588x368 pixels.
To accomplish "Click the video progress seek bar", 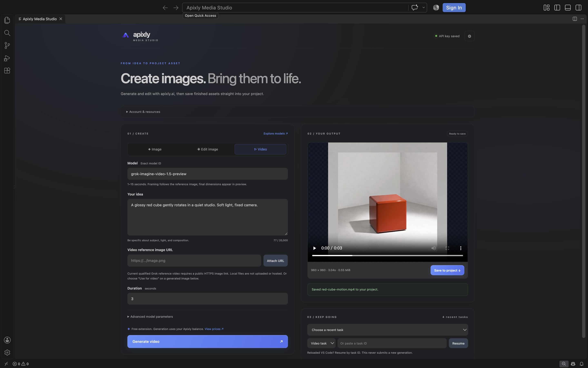I will [x=388, y=256].
